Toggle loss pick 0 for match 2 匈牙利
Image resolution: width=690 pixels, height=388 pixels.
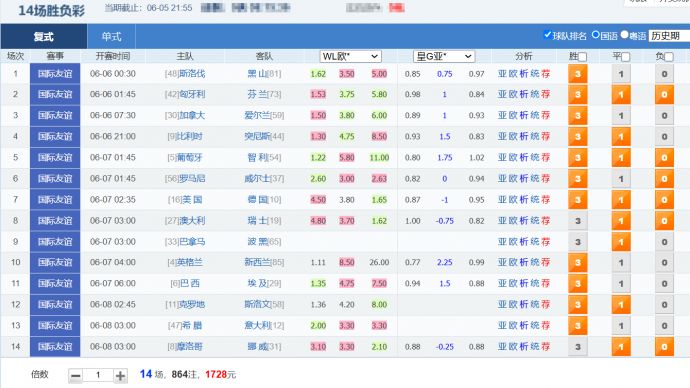(x=664, y=95)
